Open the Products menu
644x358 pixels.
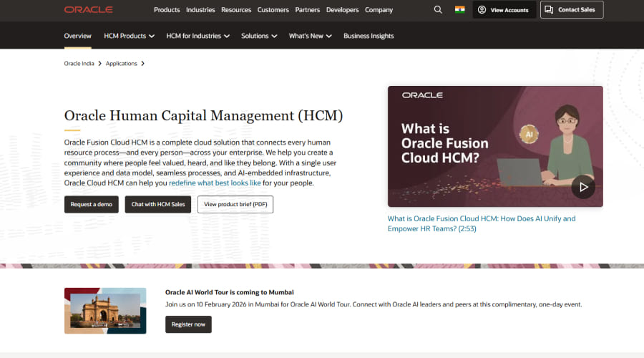167,10
